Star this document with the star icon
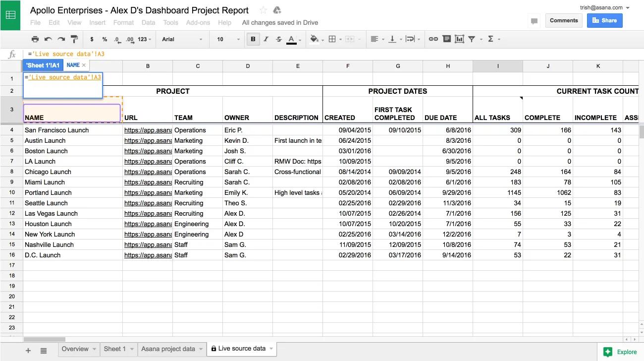This screenshot has width=644, height=361. [264, 10]
